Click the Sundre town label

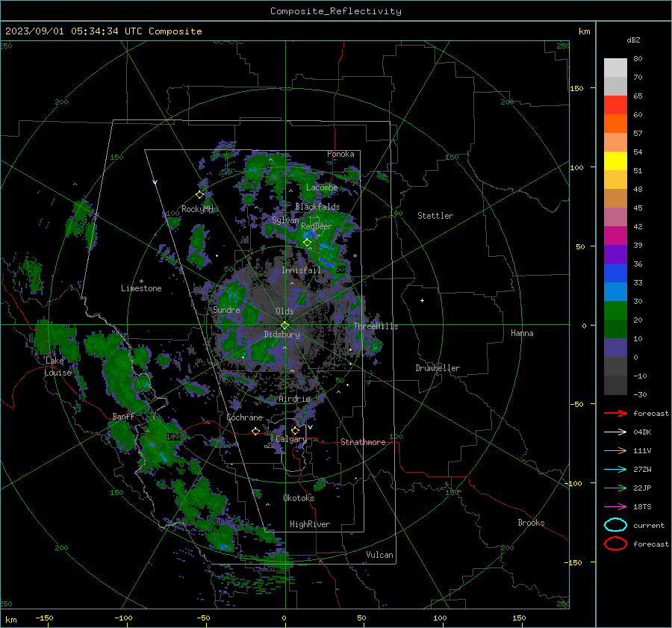click(226, 310)
